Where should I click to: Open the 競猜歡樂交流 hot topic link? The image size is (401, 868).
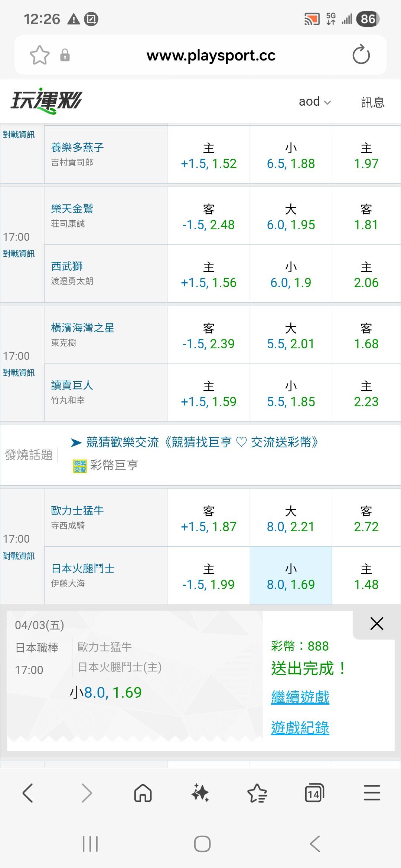pos(202,442)
